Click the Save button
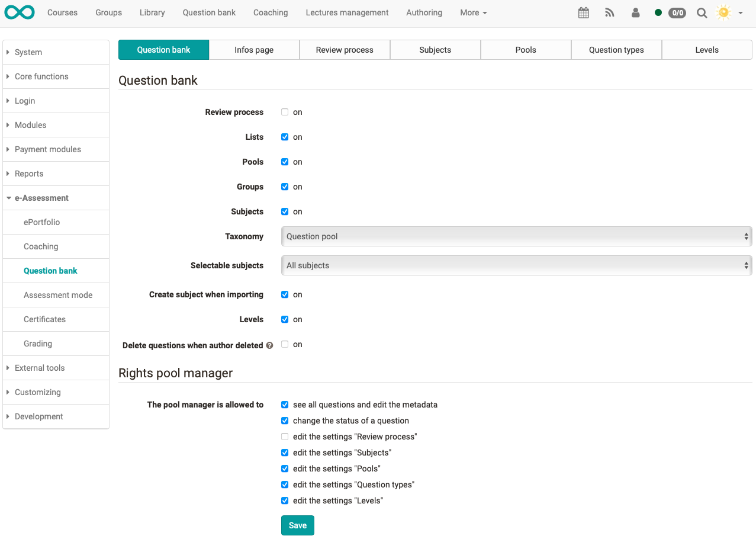Viewport: 756px width, 539px height. 297,525
